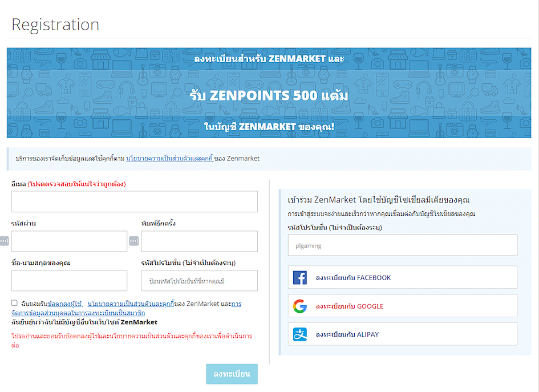Click the ฉันยืนยันว่าฉันไม่มีบัญชีอื่น confirmation text

84,322
